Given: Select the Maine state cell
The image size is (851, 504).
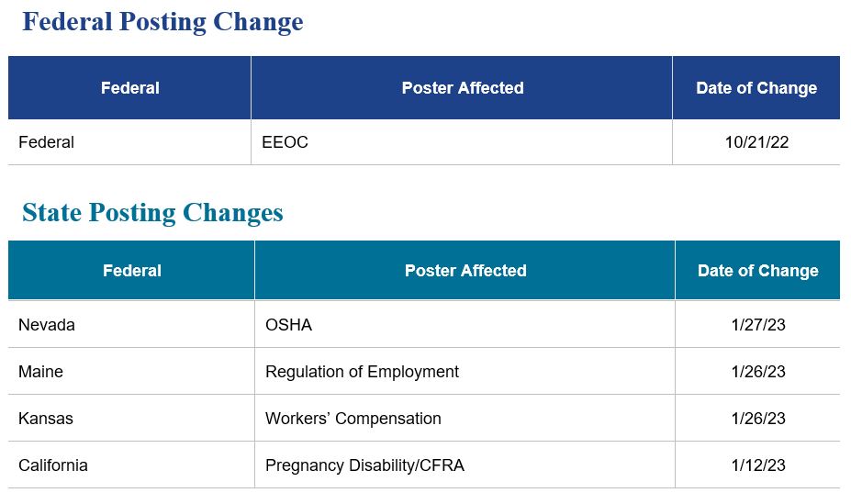Looking at the screenshot, I should point(41,372).
